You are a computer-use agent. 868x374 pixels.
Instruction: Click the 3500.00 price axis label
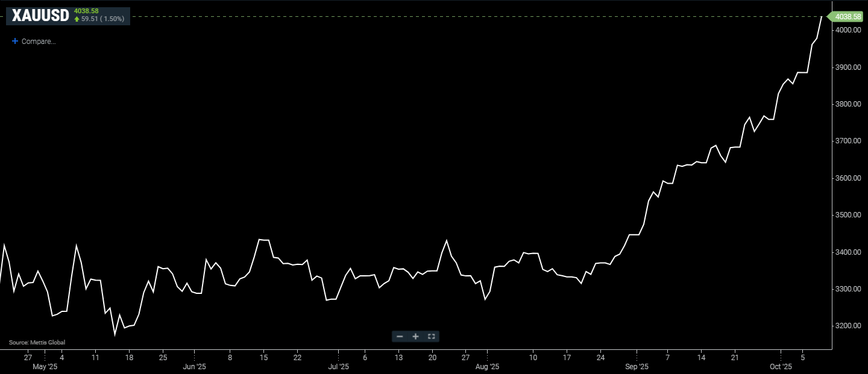[x=849, y=215]
